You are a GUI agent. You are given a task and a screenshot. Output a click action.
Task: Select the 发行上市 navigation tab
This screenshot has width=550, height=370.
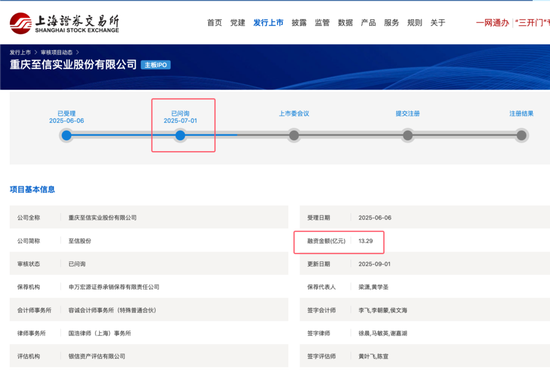tap(268, 23)
